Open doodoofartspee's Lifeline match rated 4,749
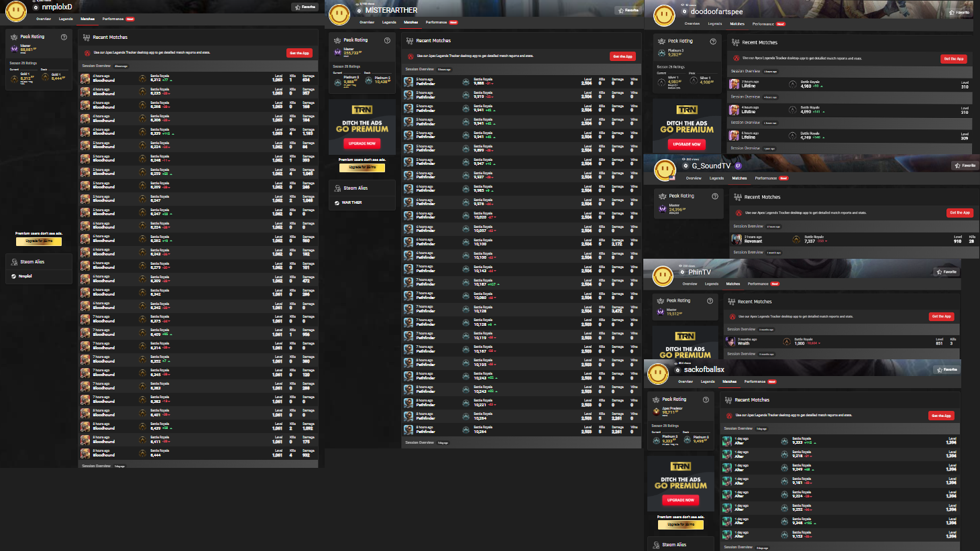Screen dimensions: 980x551 pos(849,135)
